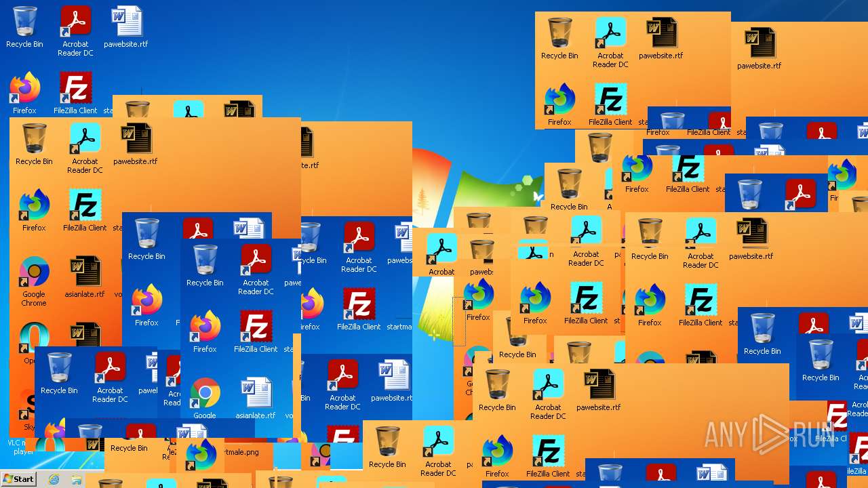Viewport: 868px width, 488px height.
Task: Select the Recycle Bin in the small blue tile beside the Skype icon
Action: click(x=59, y=373)
